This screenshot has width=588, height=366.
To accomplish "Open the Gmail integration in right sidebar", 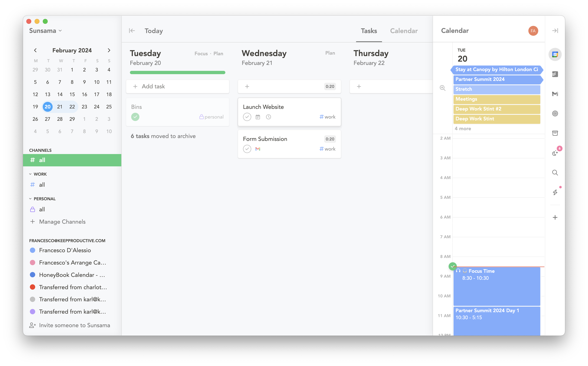I will point(555,94).
